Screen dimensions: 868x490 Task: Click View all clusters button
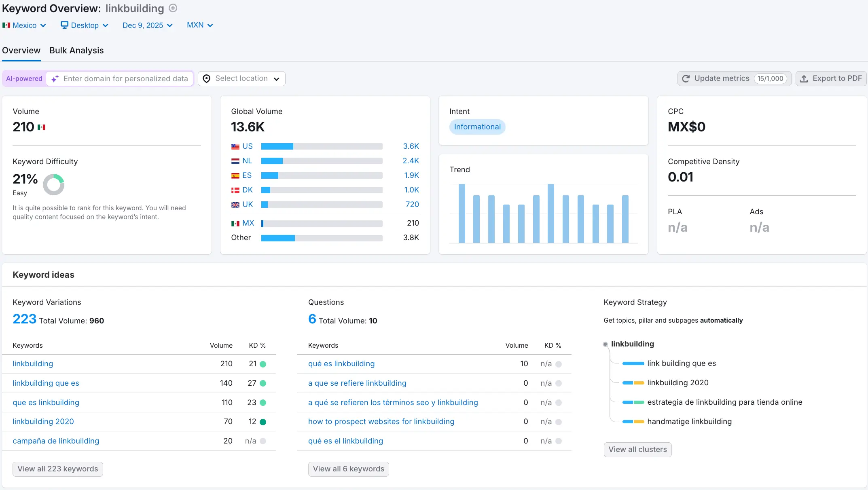[637, 450]
